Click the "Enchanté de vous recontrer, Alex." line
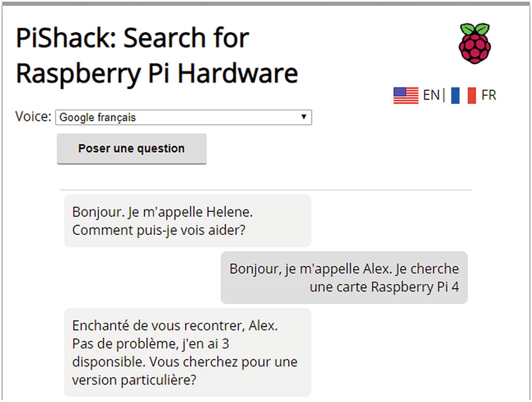The image size is (532, 402). click(175, 326)
